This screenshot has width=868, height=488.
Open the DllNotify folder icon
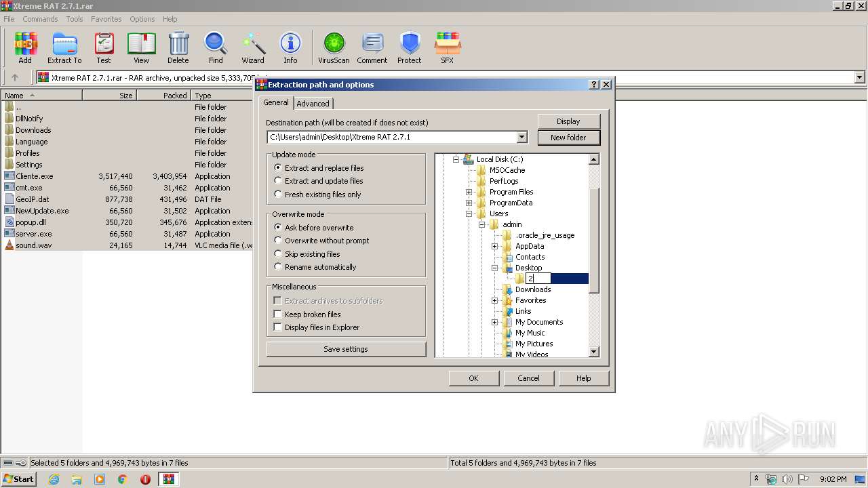pos(9,119)
